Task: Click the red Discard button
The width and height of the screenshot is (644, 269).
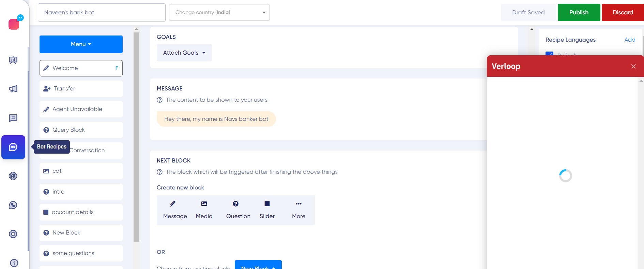Action: click(623, 13)
